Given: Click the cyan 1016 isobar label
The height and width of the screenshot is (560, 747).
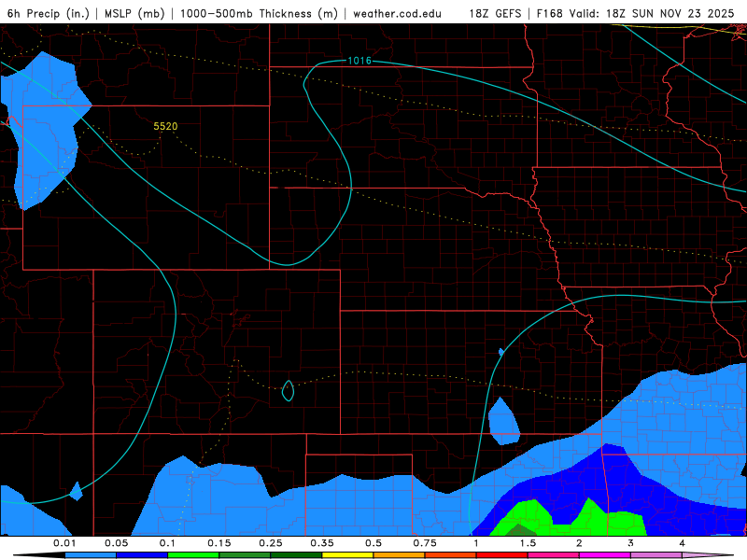Looking at the screenshot, I should pyautogui.click(x=359, y=61).
